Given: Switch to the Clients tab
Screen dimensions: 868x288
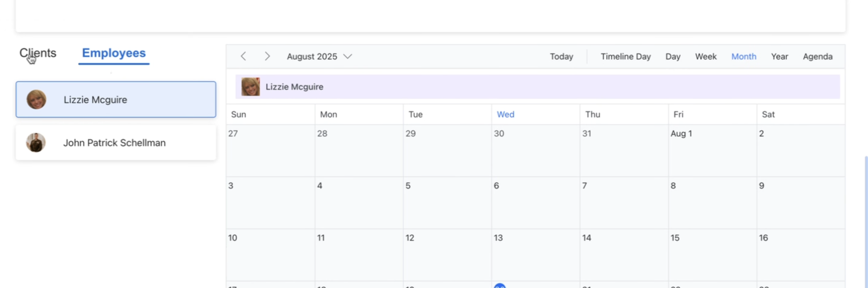Looking at the screenshot, I should (x=38, y=53).
